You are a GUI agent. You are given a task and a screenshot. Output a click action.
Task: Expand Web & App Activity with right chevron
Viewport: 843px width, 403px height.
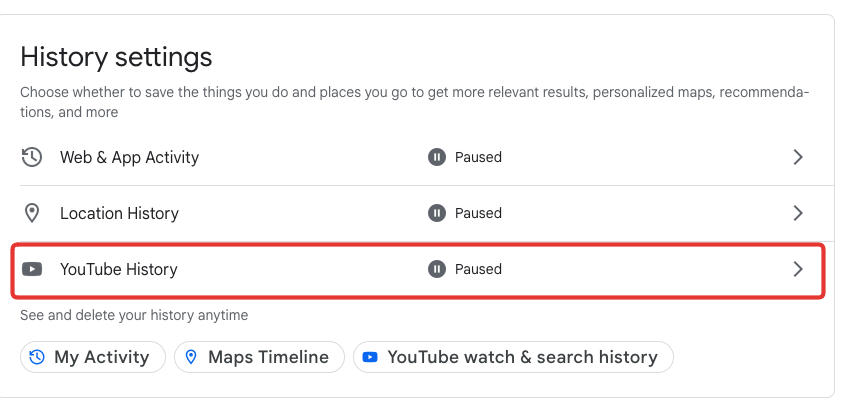[x=798, y=157]
